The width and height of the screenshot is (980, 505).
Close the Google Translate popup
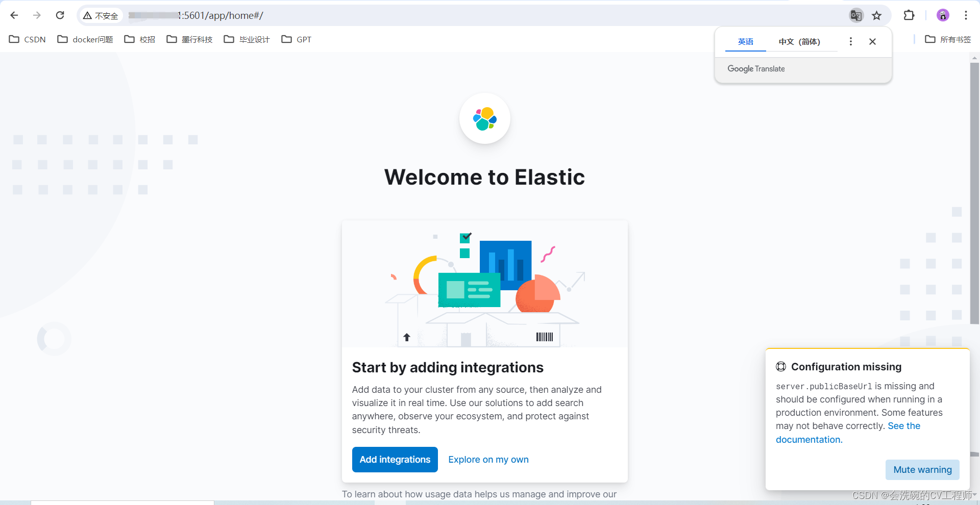click(x=873, y=41)
